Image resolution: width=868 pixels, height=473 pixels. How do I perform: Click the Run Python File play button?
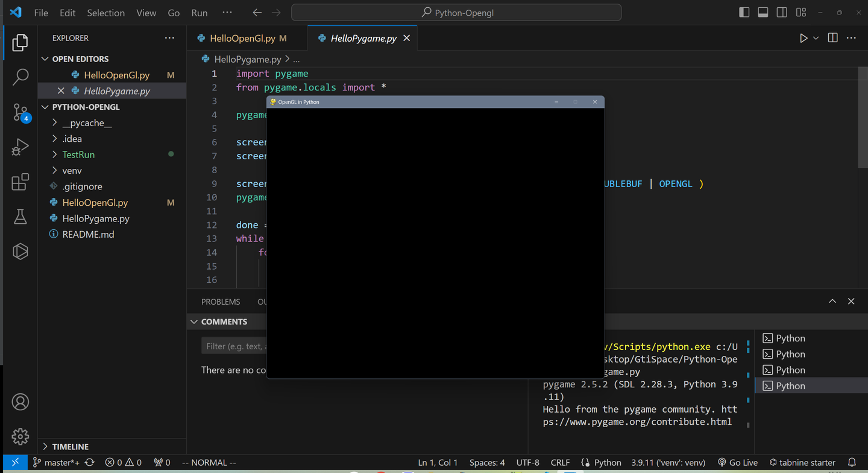coord(803,38)
